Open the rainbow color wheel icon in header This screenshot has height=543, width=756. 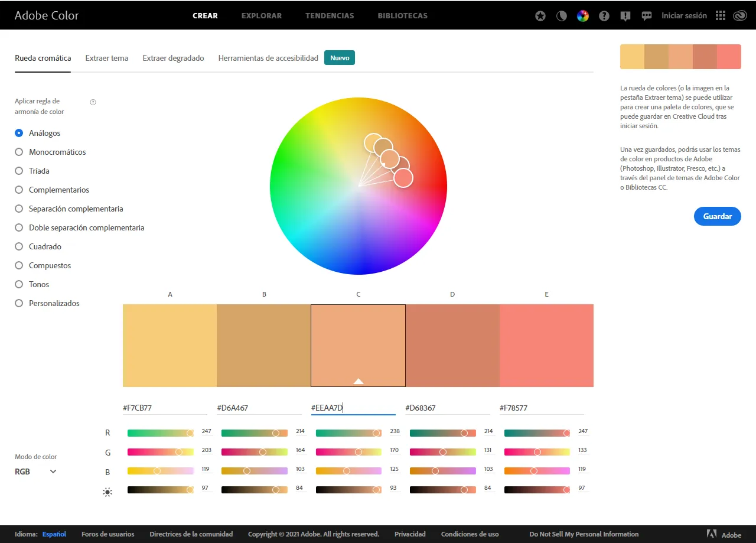(x=583, y=16)
